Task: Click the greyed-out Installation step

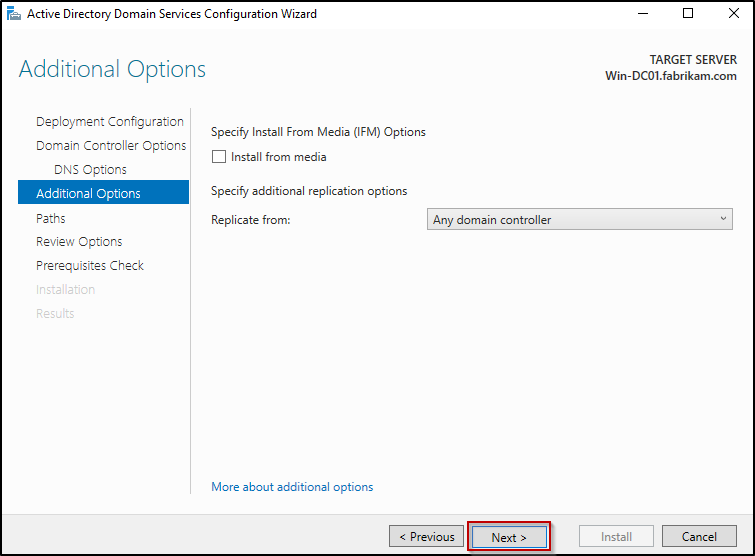Action: pyautogui.click(x=66, y=290)
